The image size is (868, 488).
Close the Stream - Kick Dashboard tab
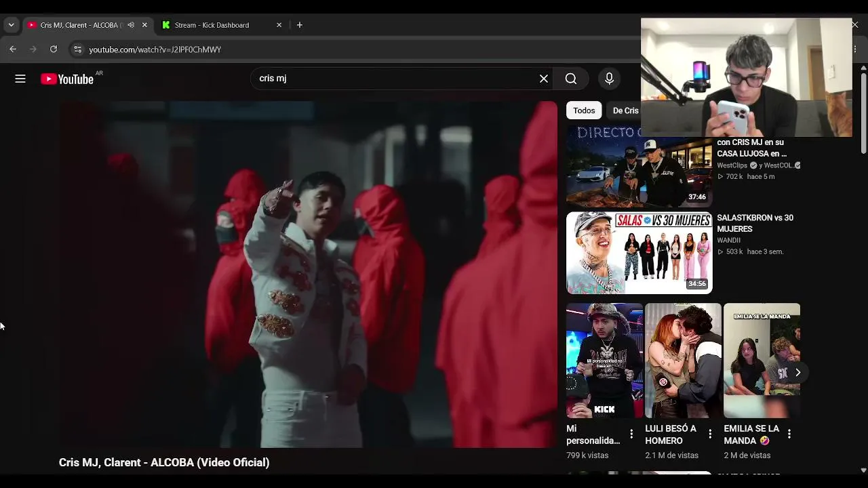[x=279, y=25]
